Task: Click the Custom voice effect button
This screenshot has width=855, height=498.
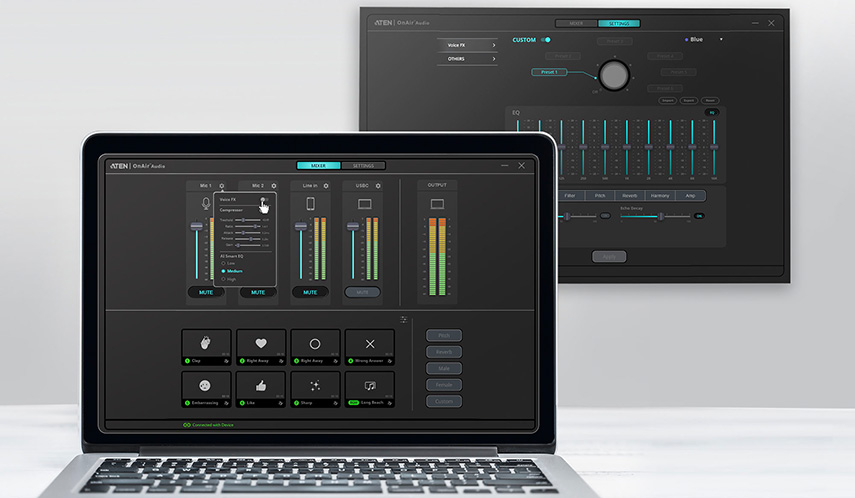Action: [444, 401]
